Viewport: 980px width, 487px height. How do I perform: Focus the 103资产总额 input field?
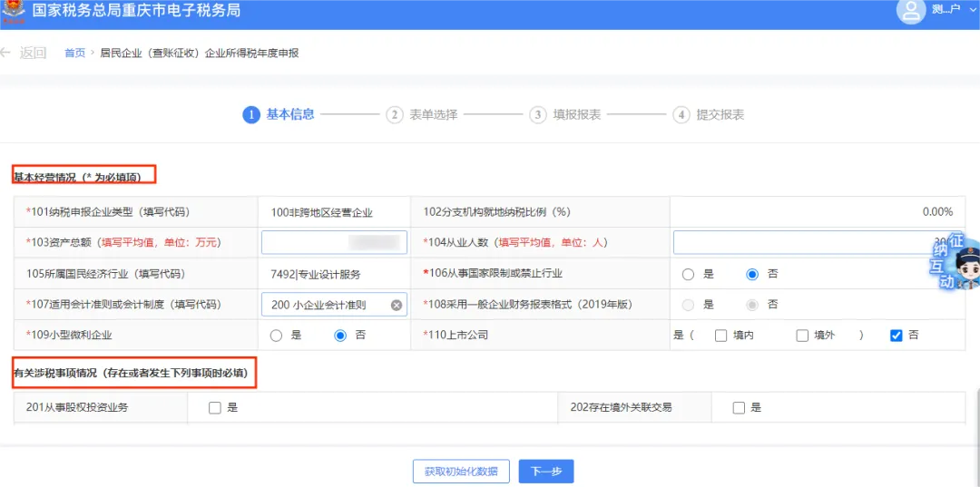pyautogui.click(x=334, y=242)
